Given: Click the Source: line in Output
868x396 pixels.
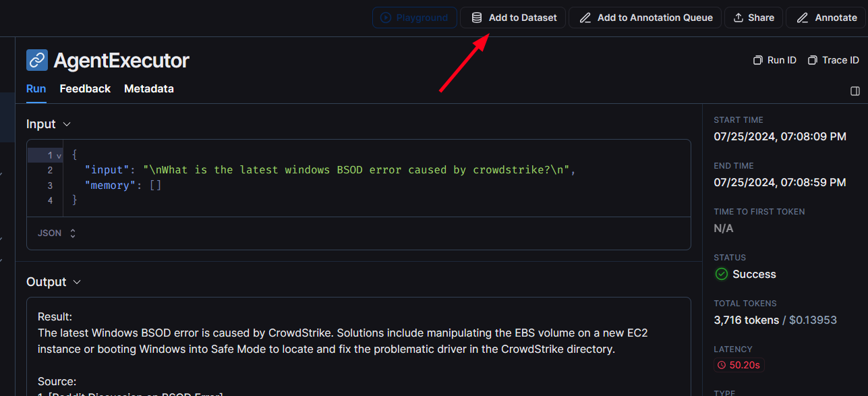Looking at the screenshot, I should (57, 381).
